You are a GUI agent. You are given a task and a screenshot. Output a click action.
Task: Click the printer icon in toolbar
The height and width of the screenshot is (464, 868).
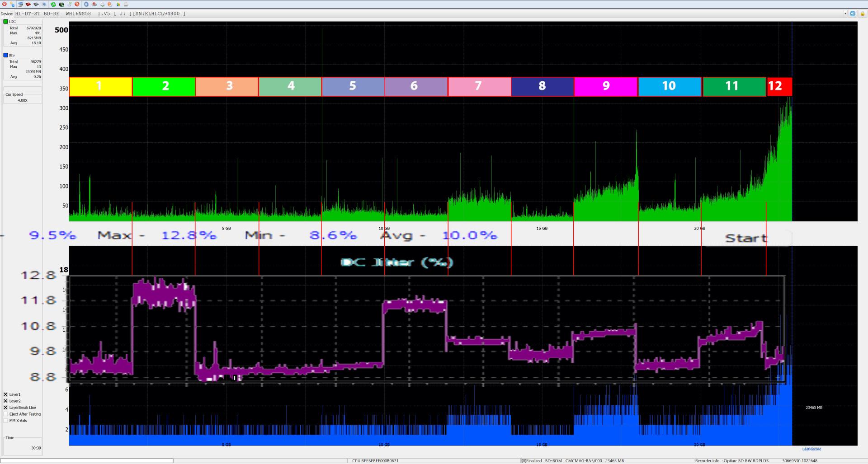click(x=102, y=4)
